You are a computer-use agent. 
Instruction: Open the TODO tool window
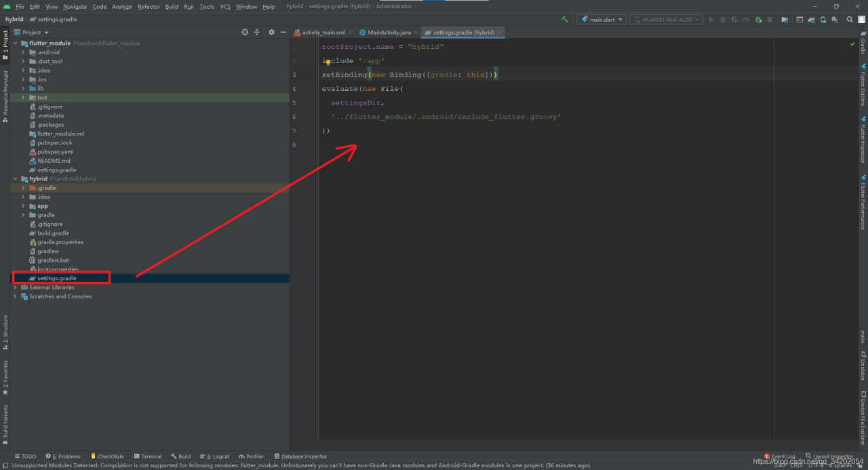coord(24,456)
